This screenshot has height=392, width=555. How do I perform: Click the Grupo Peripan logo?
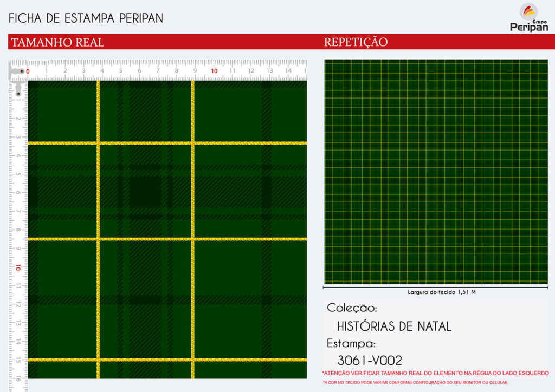click(x=529, y=18)
